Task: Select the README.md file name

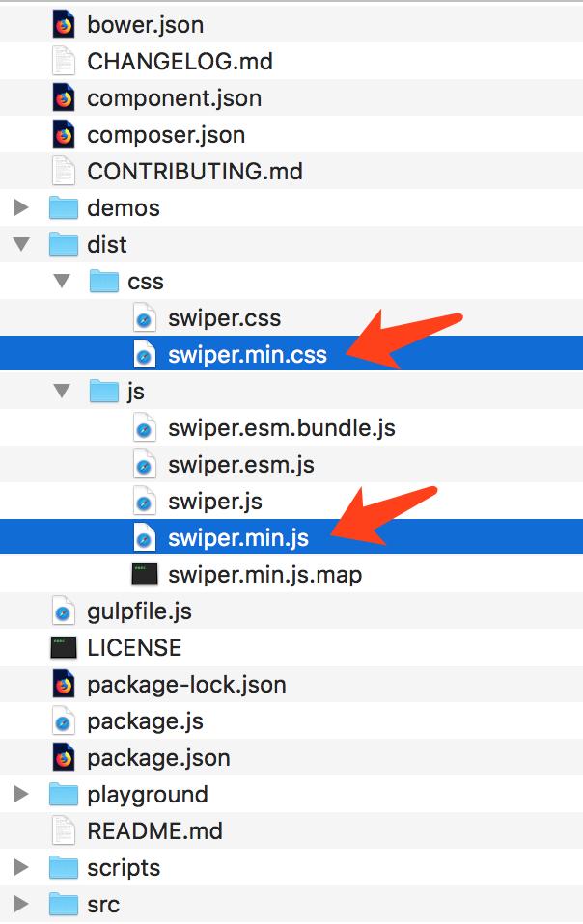Action: (155, 830)
